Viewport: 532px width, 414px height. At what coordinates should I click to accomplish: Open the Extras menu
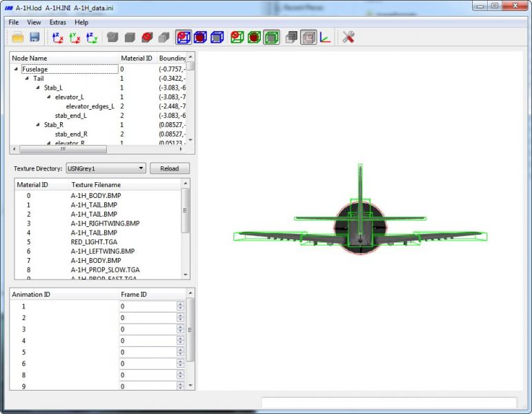pyautogui.click(x=58, y=22)
